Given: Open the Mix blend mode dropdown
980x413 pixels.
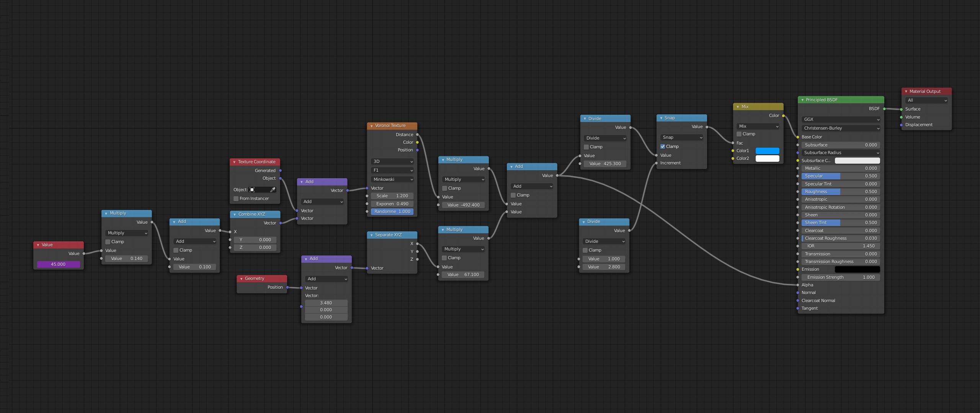Looking at the screenshot, I should pyautogui.click(x=758, y=126).
